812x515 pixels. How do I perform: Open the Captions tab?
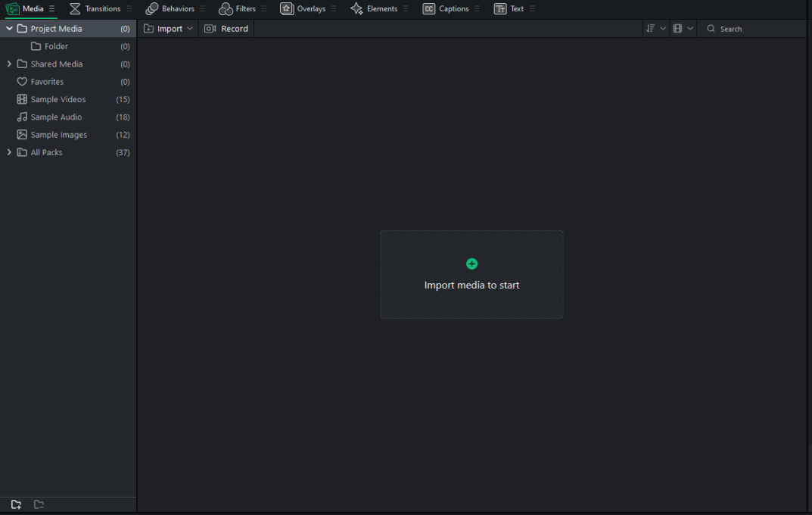click(x=446, y=9)
